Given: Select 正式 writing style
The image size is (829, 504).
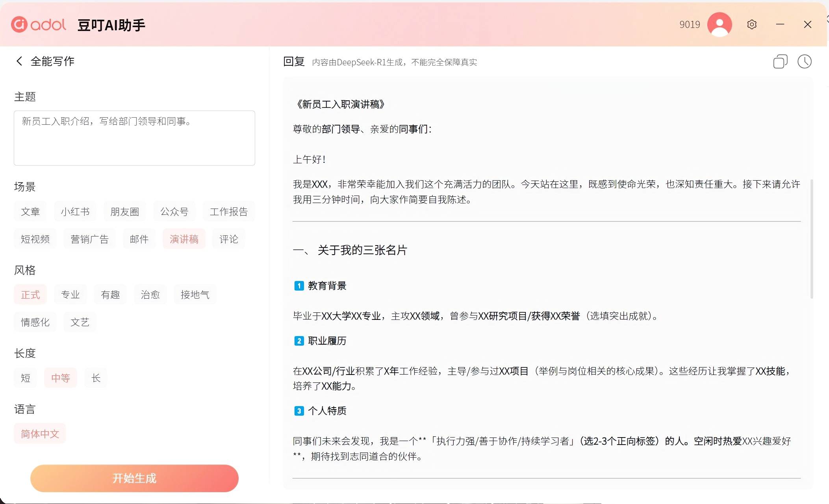Looking at the screenshot, I should point(30,295).
